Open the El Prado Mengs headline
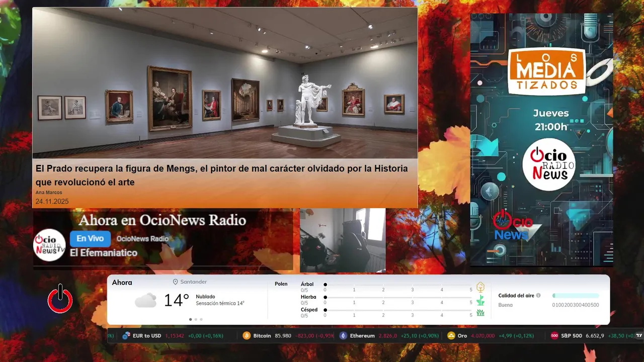The height and width of the screenshot is (362, 644). tap(221, 175)
